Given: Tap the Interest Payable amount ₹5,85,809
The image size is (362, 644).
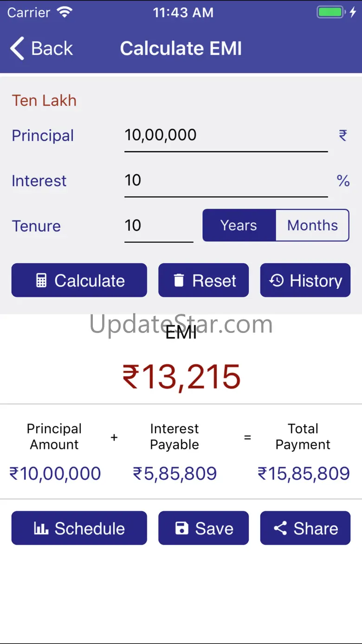Looking at the screenshot, I should tap(175, 474).
